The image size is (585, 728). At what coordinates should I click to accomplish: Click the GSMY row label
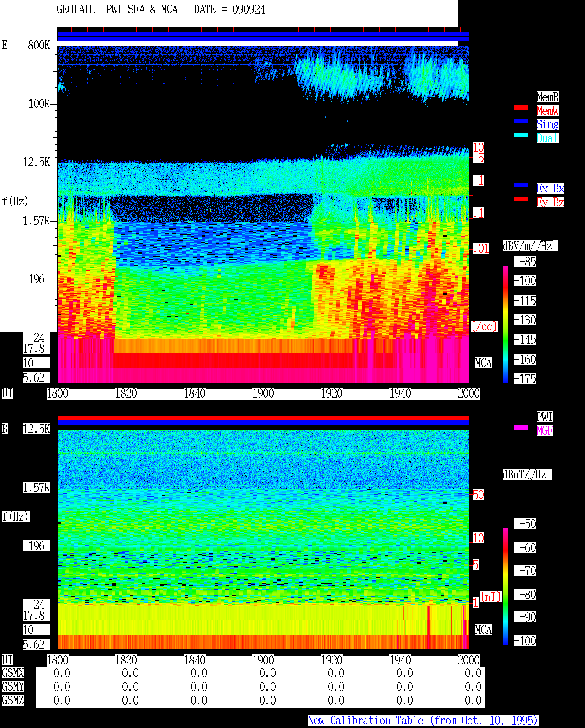pos(13,686)
